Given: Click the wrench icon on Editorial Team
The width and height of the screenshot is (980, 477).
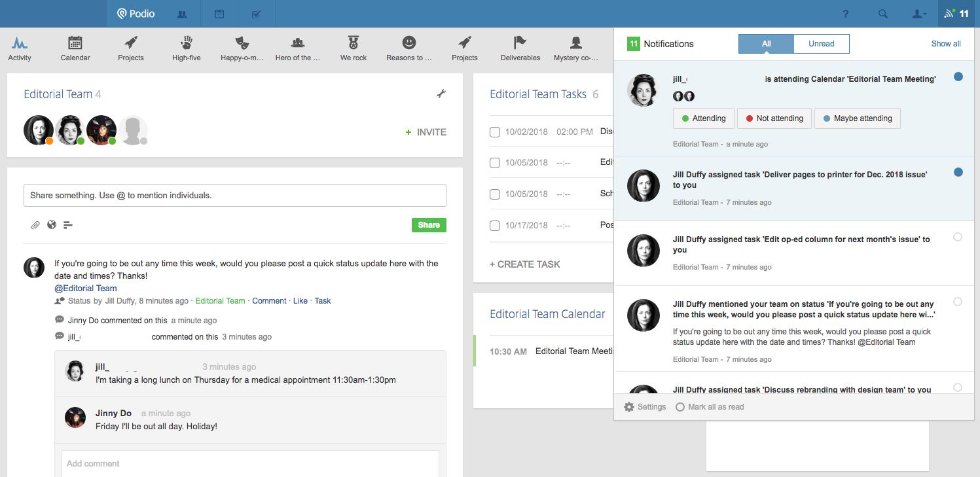Looking at the screenshot, I should pos(441,94).
